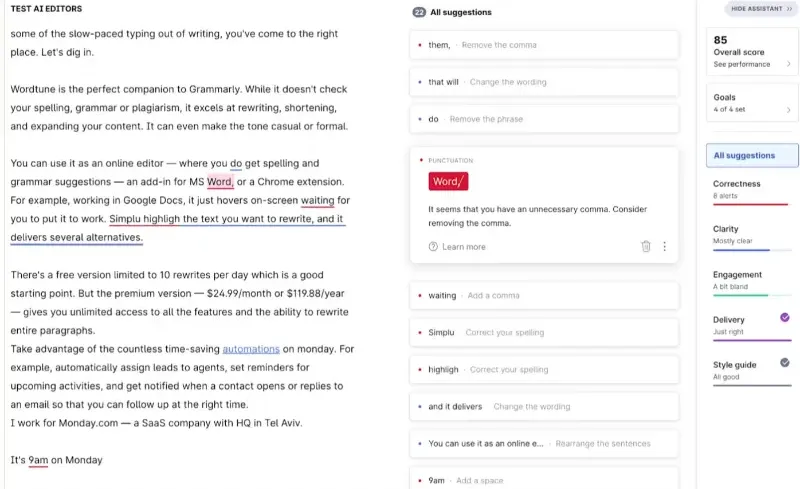Screen dimensions: 800x489
Task: Open the 9am add a space suggestion
Action: (x=544, y=480)
